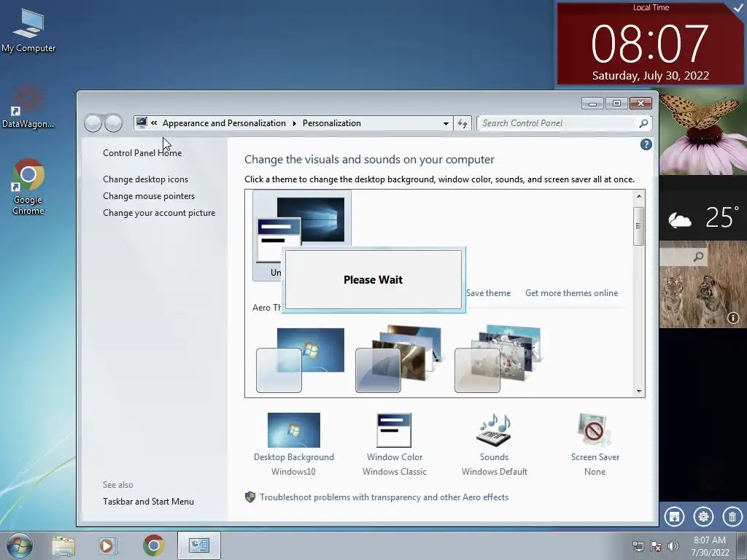Image resolution: width=747 pixels, height=560 pixels.
Task: Open the Sounds settings icon
Action: [495, 430]
